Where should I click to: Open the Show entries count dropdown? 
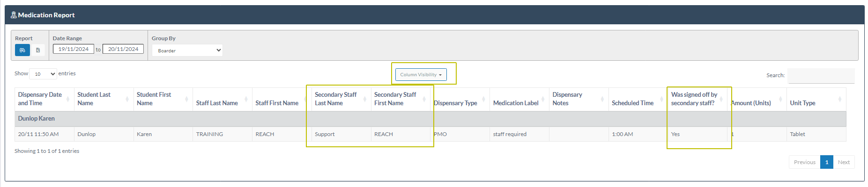43,74
